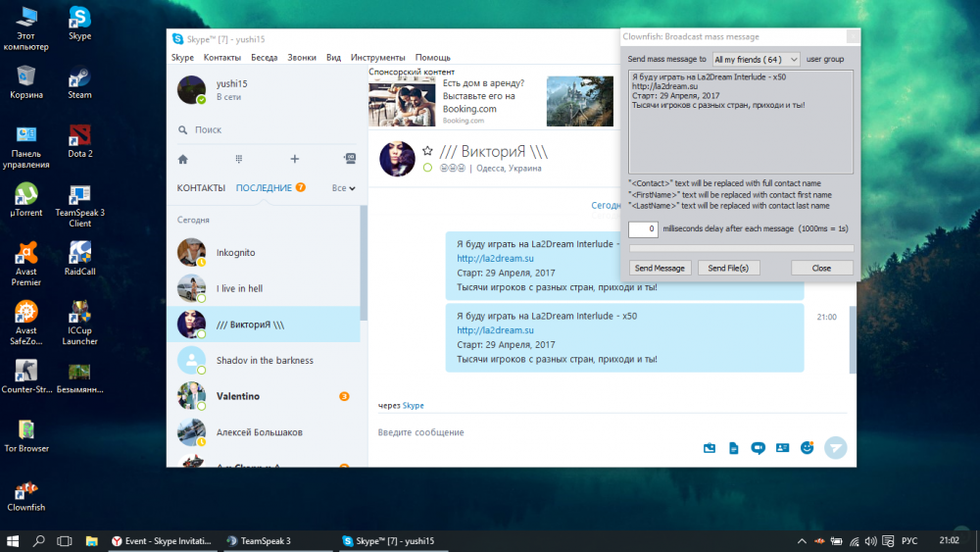The height and width of the screenshot is (552, 980).
Task: Switch to the КОНТАКТЫ tab
Action: (x=201, y=188)
